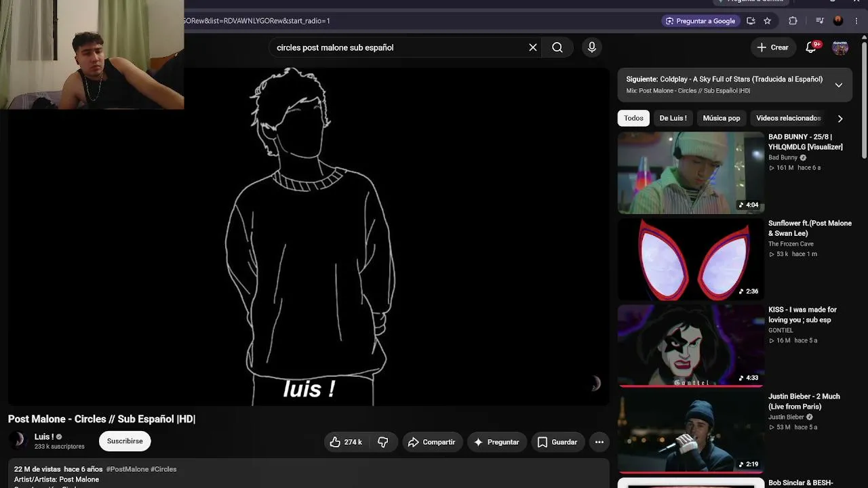This screenshot has height=488, width=868.
Task: Click the install app icon in address bar
Action: 751,21
